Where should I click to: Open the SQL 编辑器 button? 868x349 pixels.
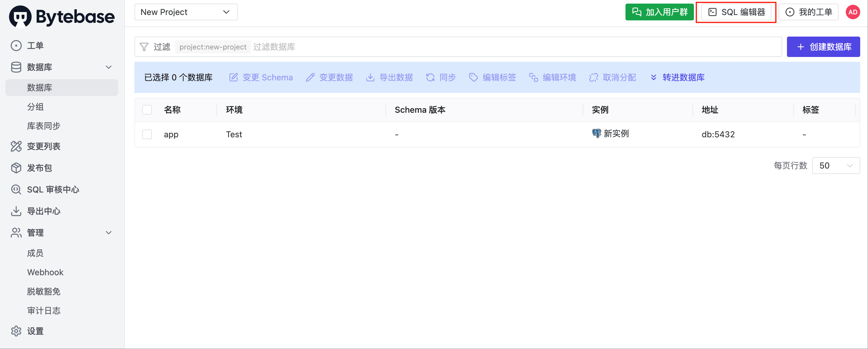point(736,12)
